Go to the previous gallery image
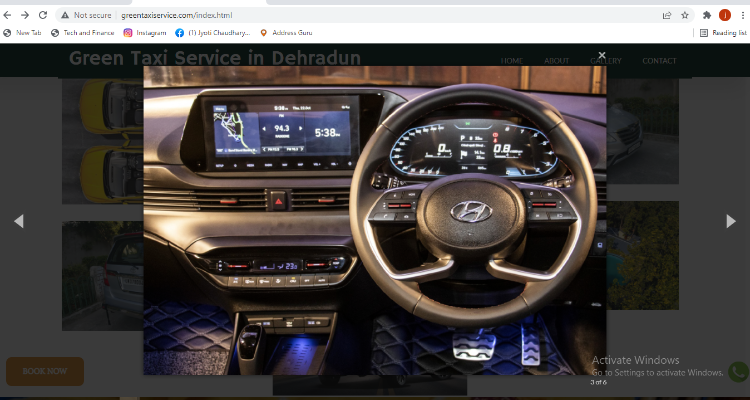Screen dimensions: 750x400 19,221
